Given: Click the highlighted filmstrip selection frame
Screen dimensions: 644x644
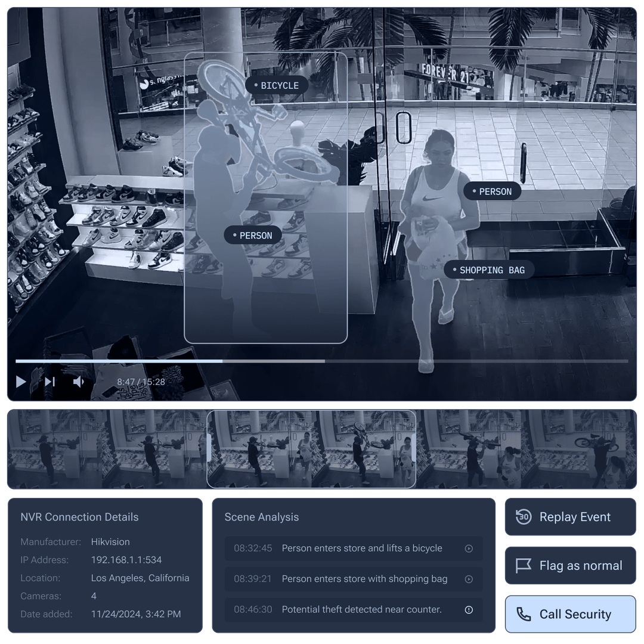Looking at the screenshot, I should (x=311, y=448).
